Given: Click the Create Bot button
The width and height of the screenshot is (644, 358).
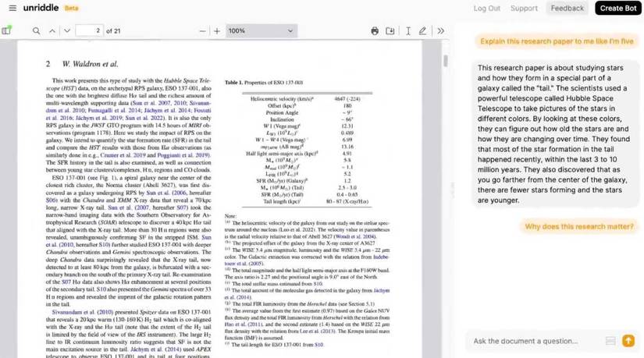Looking at the screenshot, I should point(617,9).
